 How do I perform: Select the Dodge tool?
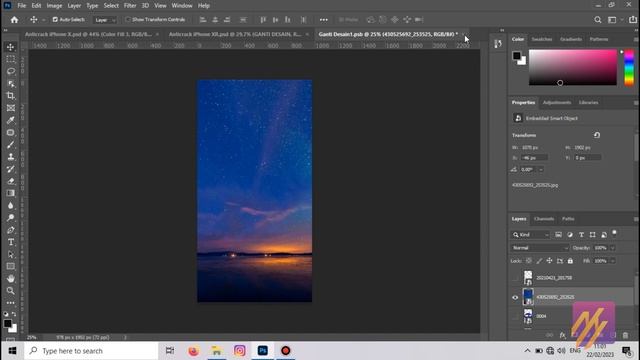(11, 218)
